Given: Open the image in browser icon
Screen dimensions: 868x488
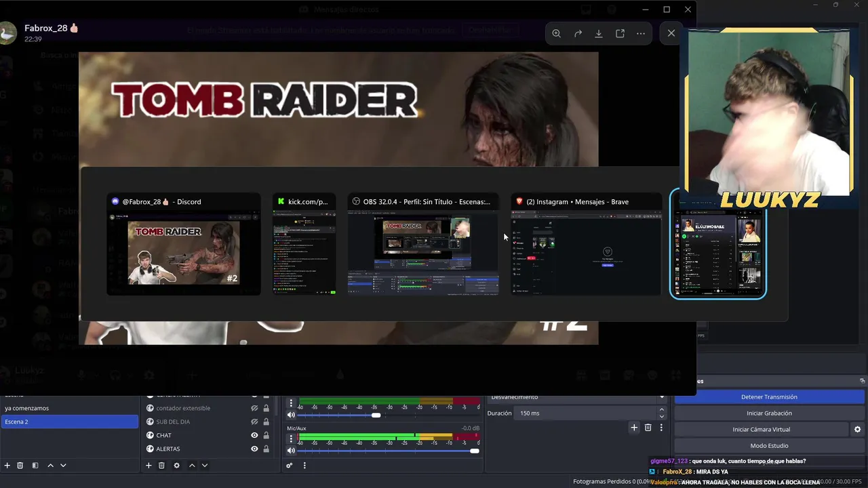Looking at the screenshot, I should pyautogui.click(x=620, y=33).
